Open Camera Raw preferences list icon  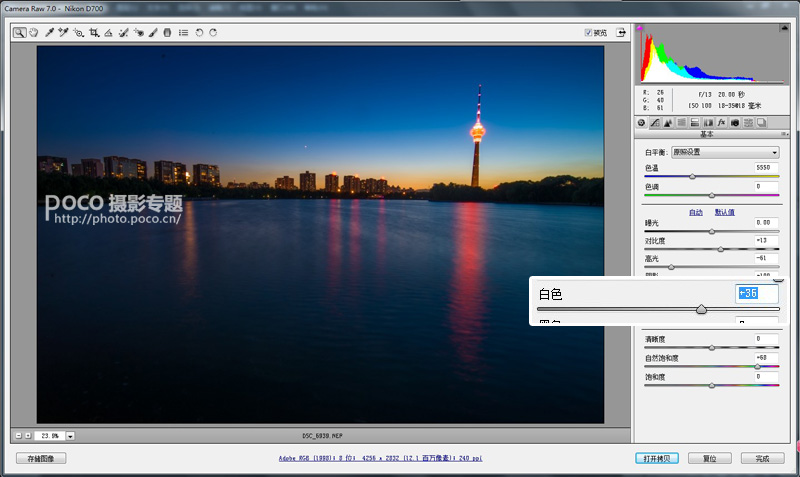(183, 33)
